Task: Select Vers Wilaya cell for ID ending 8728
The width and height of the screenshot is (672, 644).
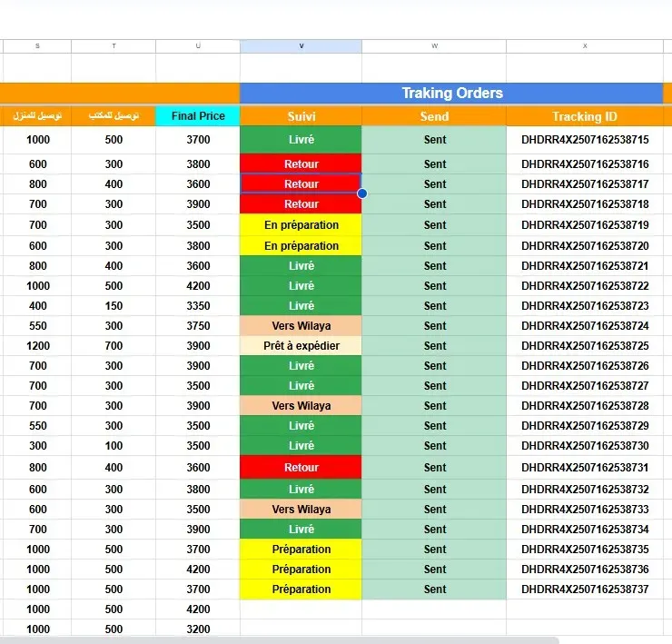Action: point(301,406)
